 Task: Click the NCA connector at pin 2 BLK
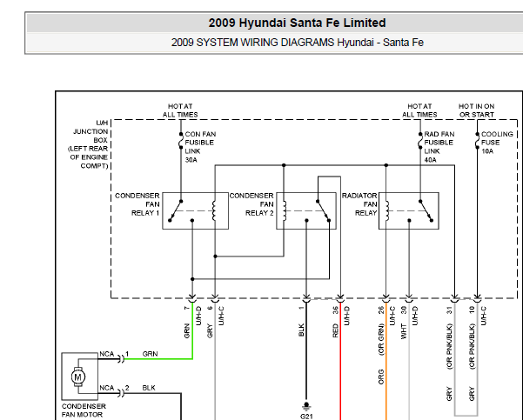pos(122,393)
